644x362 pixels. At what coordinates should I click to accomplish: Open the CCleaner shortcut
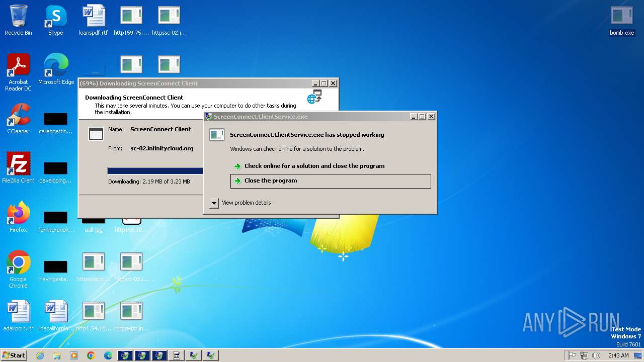(18, 119)
